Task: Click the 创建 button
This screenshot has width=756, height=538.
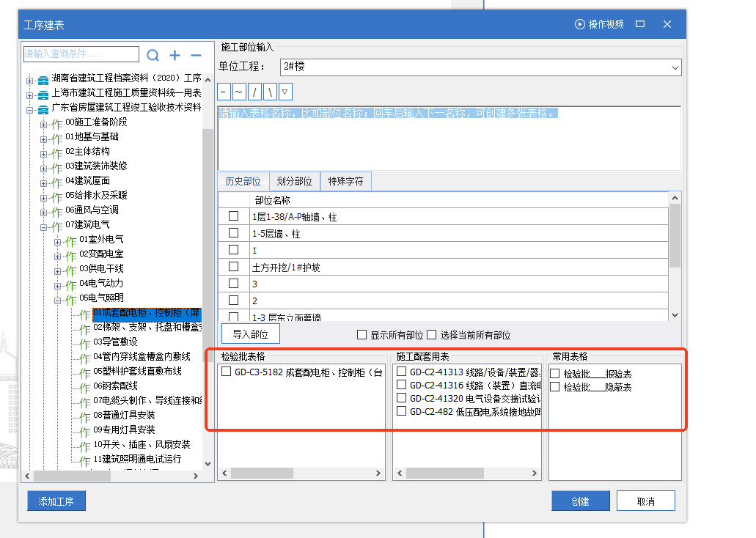Action: point(580,501)
